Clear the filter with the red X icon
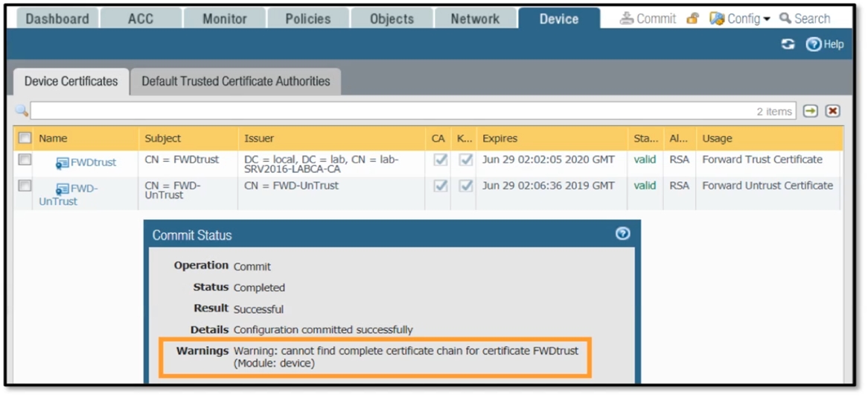The height and width of the screenshot is (398, 868). pos(833,111)
